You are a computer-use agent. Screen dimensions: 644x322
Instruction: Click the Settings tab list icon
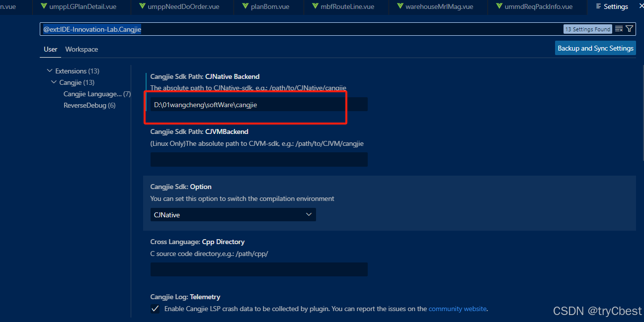(x=598, y=6)
